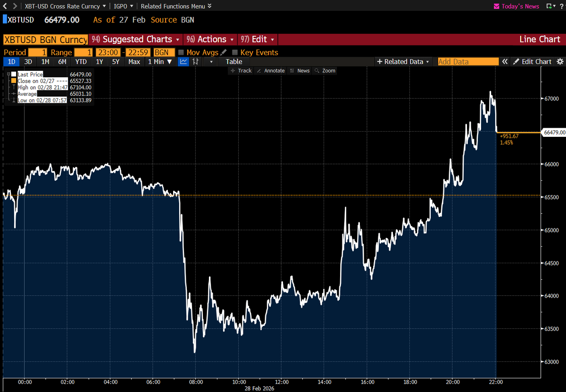Click the Range input field
This screenshot has width=566, height=392.
click(83, 52)
